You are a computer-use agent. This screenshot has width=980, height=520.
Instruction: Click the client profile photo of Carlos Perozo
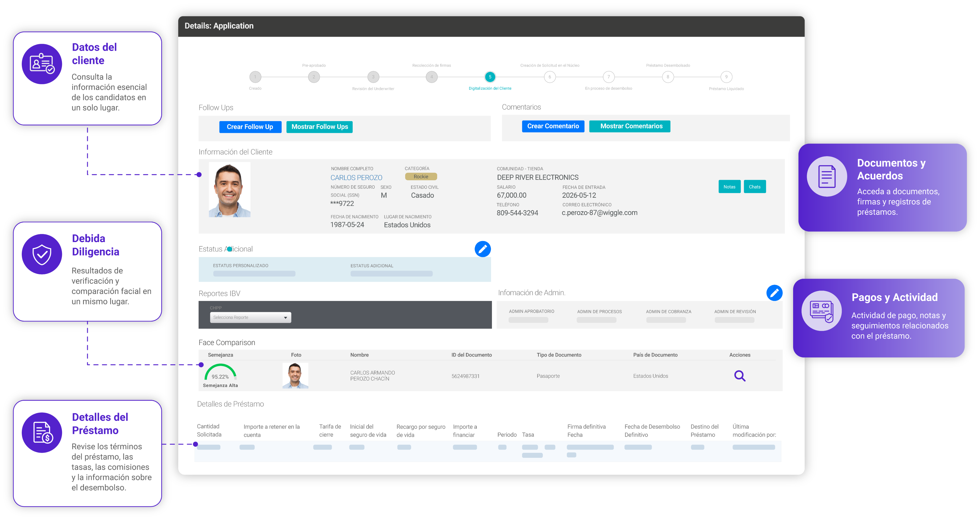[x=229, y=190]
